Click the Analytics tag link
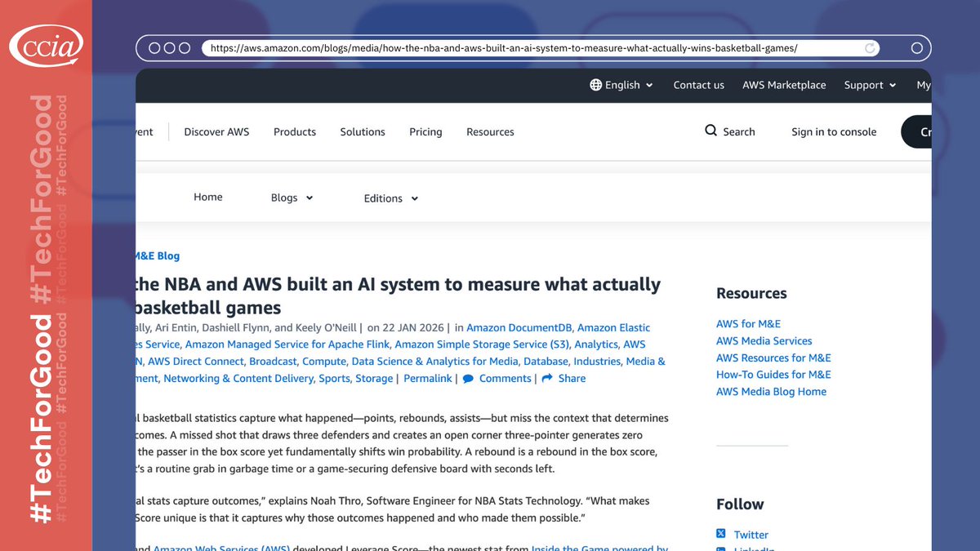980x551 pixels. pos(598,344)
